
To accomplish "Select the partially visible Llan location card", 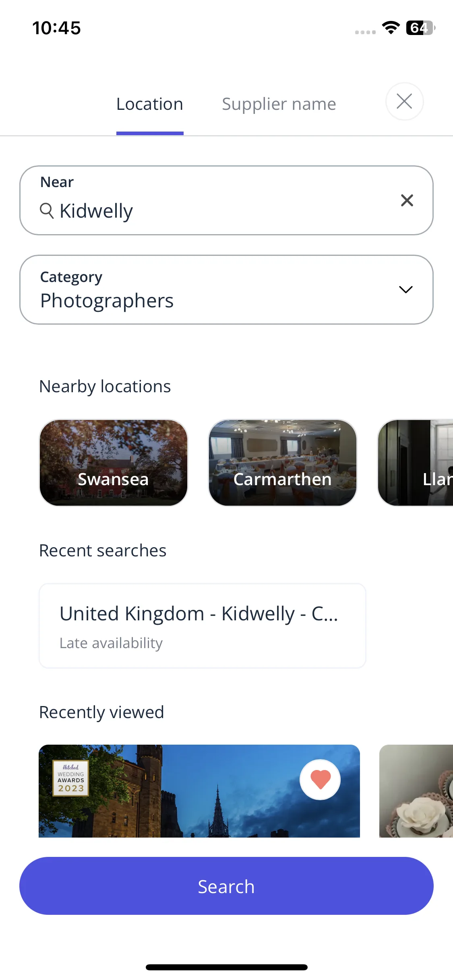I will pos(415,463).
